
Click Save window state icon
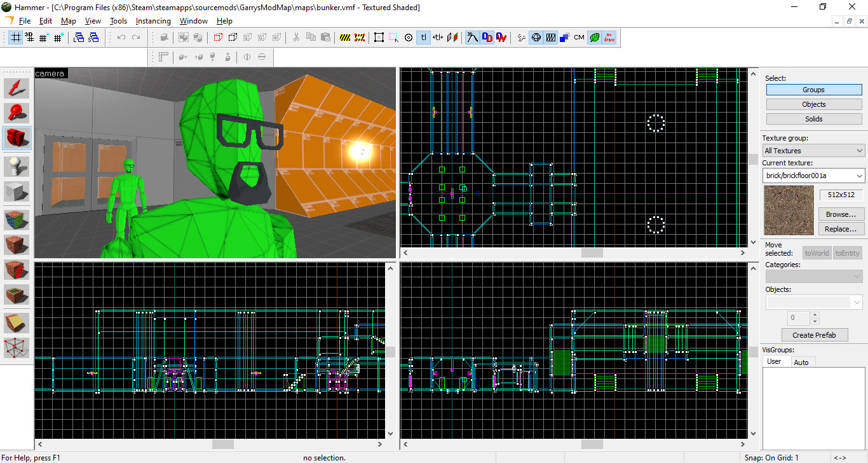[93, 38]
